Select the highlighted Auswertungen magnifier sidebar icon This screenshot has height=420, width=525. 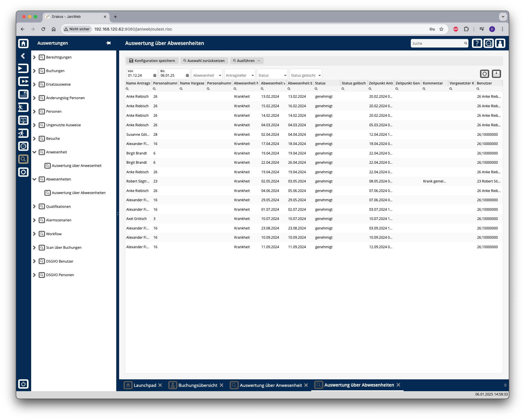click(23, 159)
